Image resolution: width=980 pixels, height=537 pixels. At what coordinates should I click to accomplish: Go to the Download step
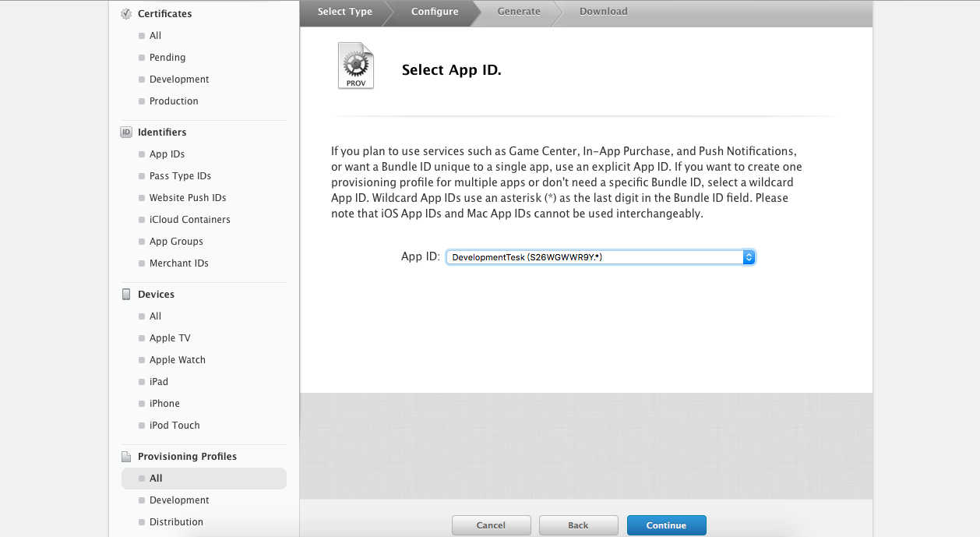click(x=603, y=12)
